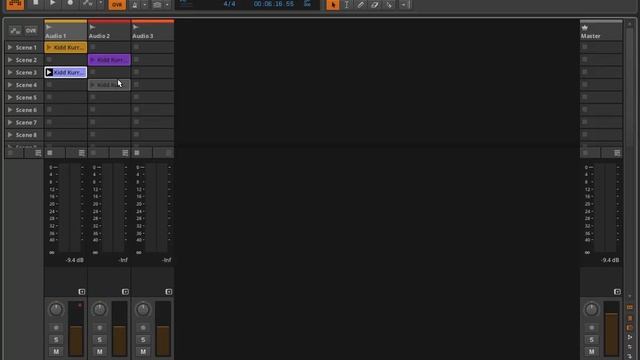Screen dimensions: 640x360
Task: Click the play position time display
Action: (x=273, y=4)
